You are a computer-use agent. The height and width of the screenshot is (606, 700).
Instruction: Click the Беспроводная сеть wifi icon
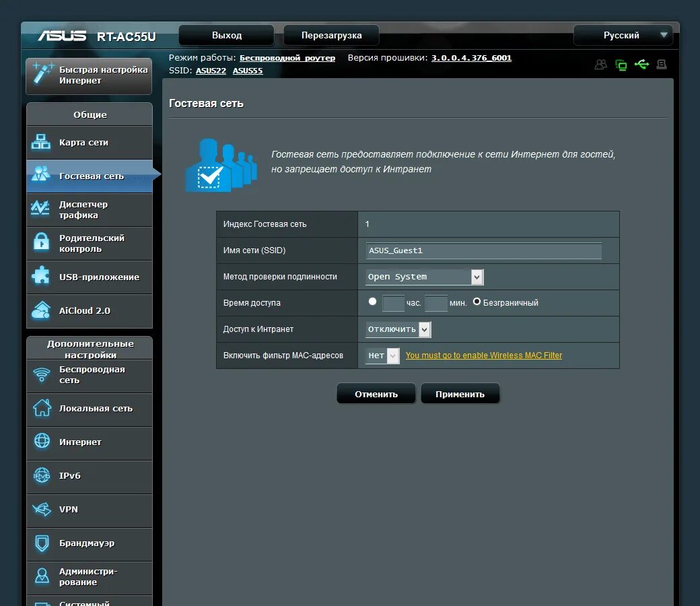point(42,374)
